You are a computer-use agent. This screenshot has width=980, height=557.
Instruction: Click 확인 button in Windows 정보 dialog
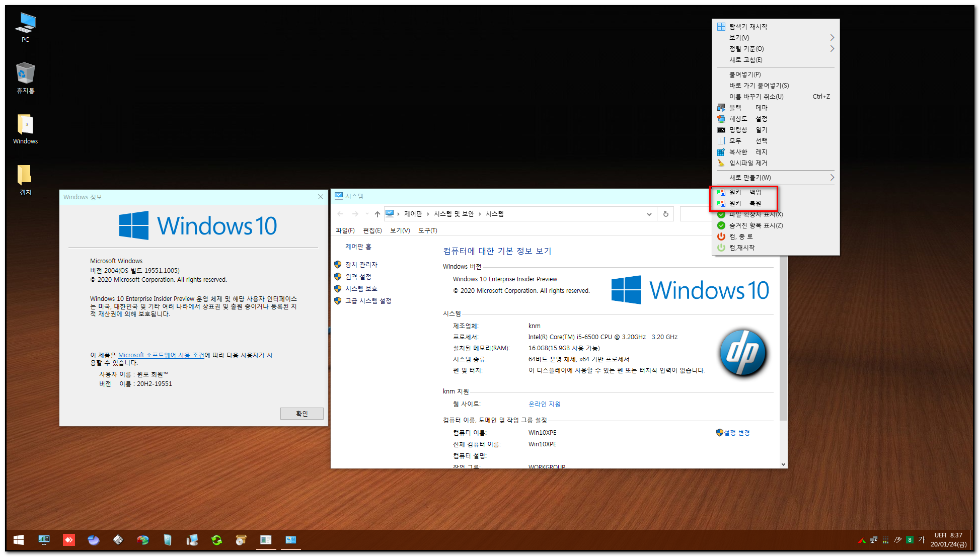click(301, 414)
